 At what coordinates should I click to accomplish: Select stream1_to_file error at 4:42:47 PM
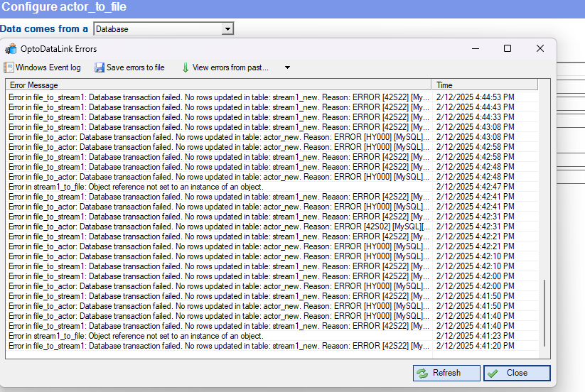pos(272,187)
